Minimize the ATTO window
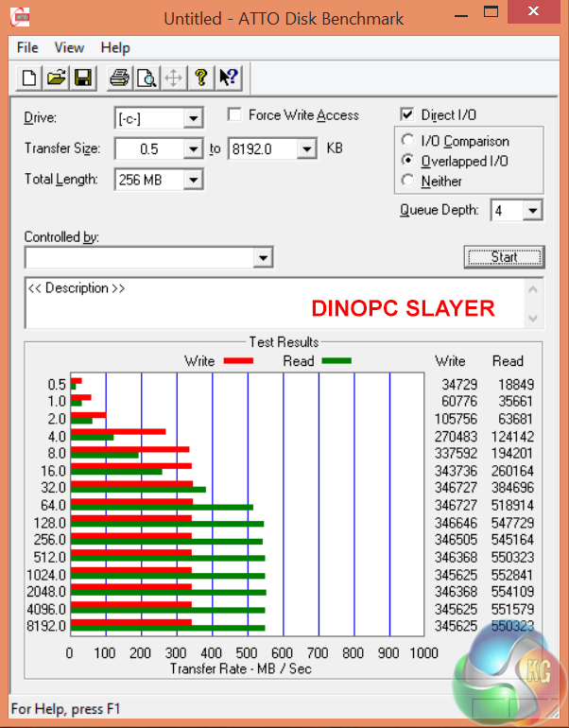The width and height of the screenshot is (569, 728). pos(461,14)
